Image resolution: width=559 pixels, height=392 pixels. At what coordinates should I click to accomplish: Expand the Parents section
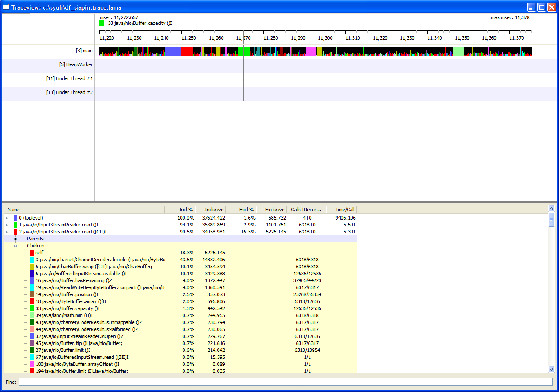[x=15, y=239]
